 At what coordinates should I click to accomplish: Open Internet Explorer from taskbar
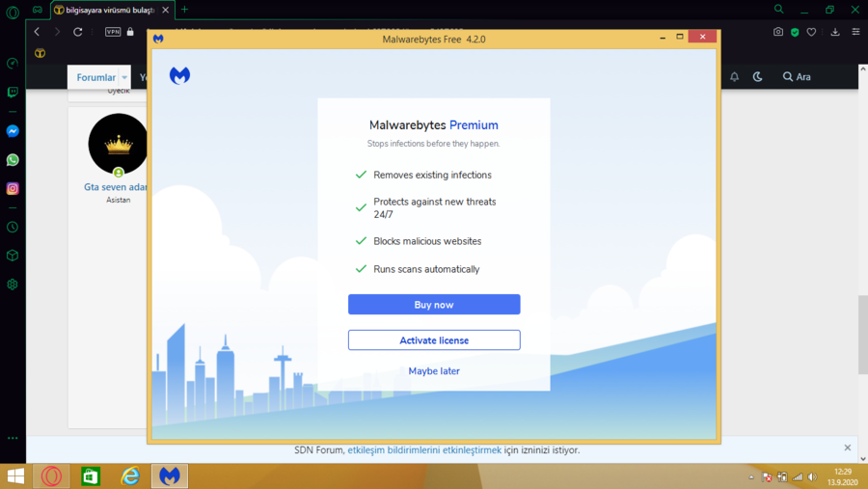point(130,476)
